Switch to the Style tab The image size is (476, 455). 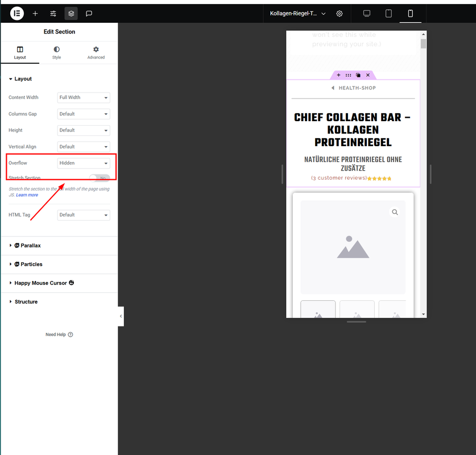coord(56,52)
